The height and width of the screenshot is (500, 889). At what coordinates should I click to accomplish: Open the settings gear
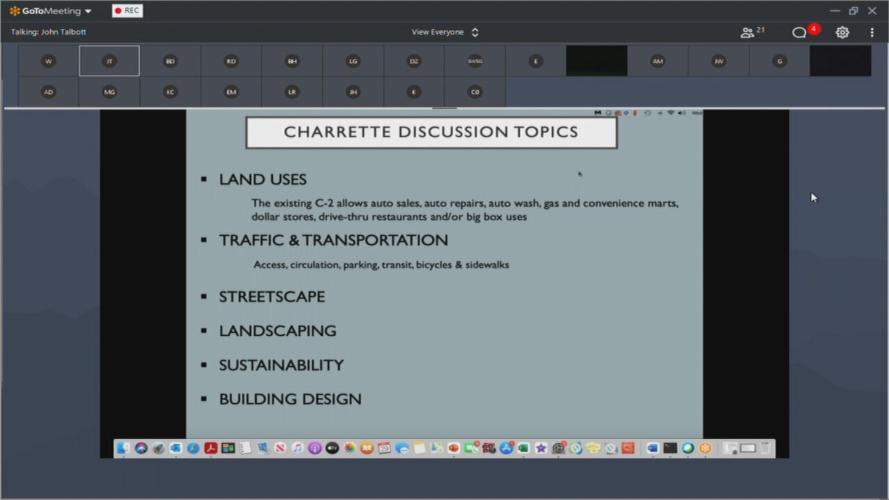pos(842,32)
